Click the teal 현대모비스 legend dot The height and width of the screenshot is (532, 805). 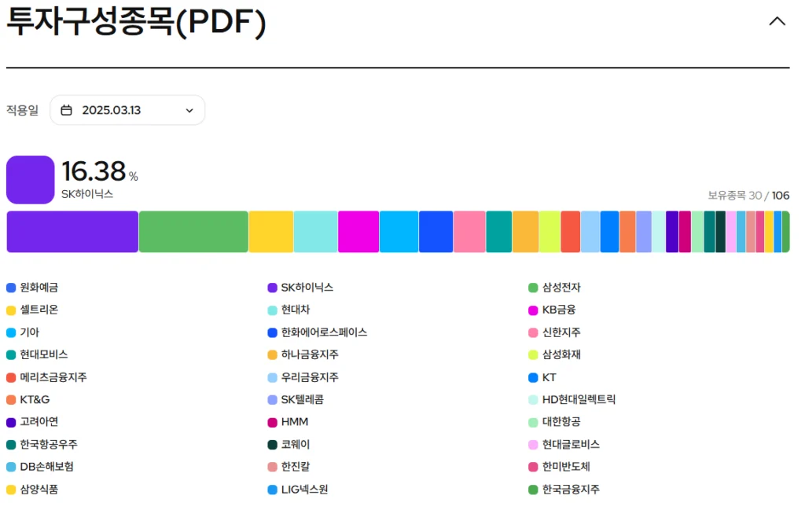click(x=11, y=355)
